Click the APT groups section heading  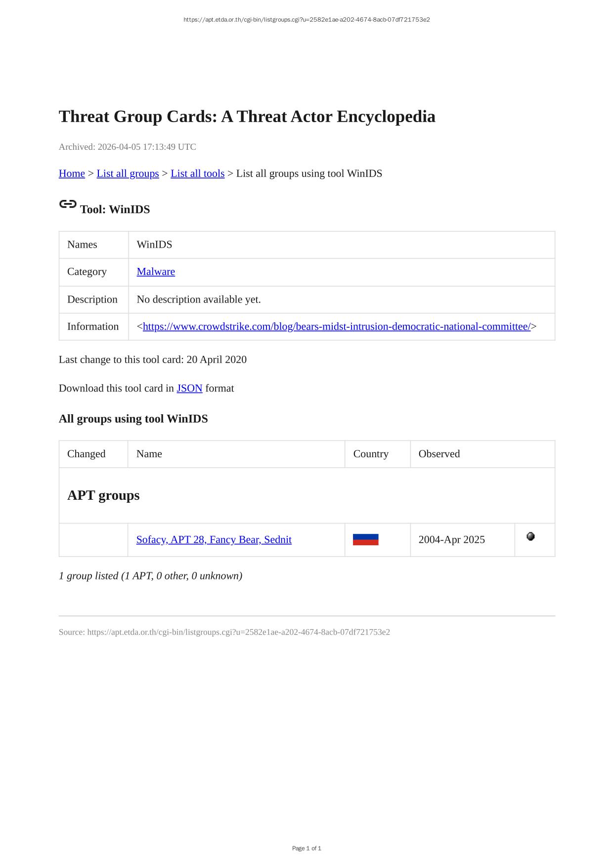click(103, 495)
